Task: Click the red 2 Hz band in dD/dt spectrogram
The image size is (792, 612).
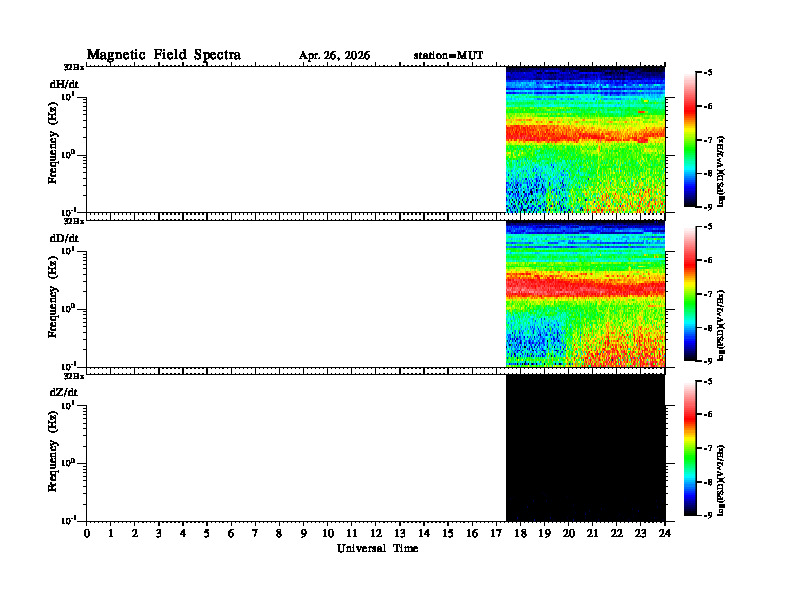Action: coord(585,287)
